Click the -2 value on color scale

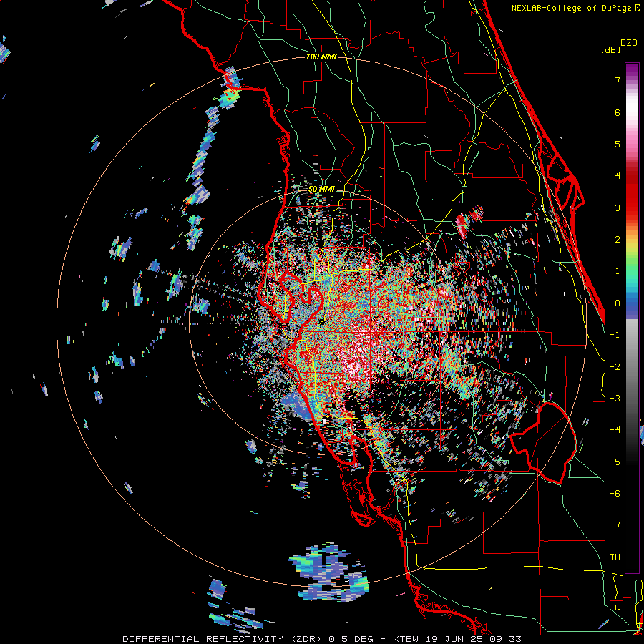pyautogui.click(x=615, y=367)
